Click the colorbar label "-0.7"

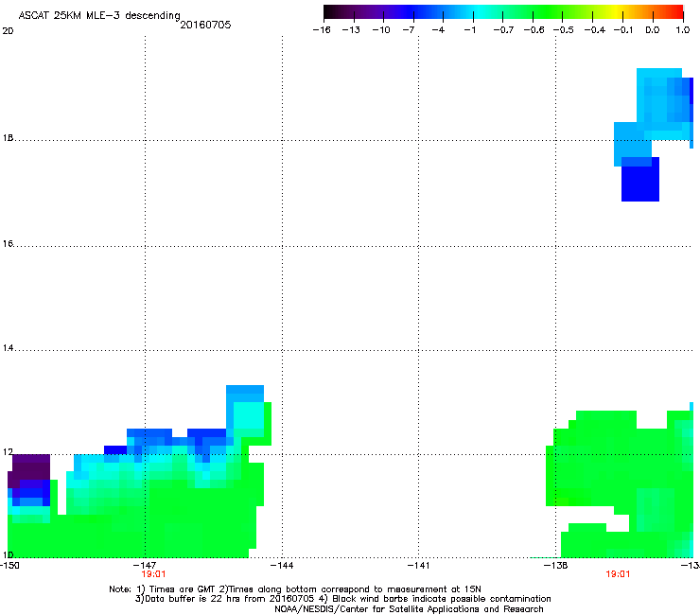coord(503,30)
